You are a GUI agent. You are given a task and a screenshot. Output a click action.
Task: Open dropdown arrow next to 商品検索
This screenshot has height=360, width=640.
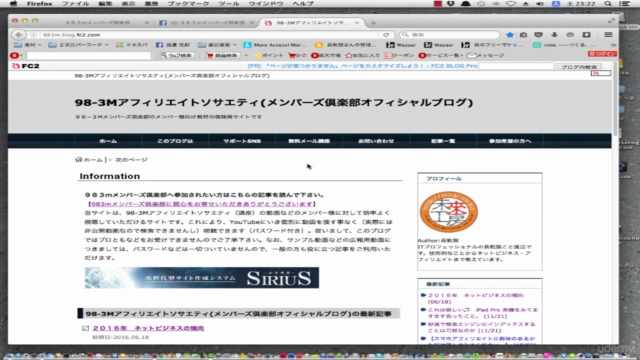tap(246, 55)
